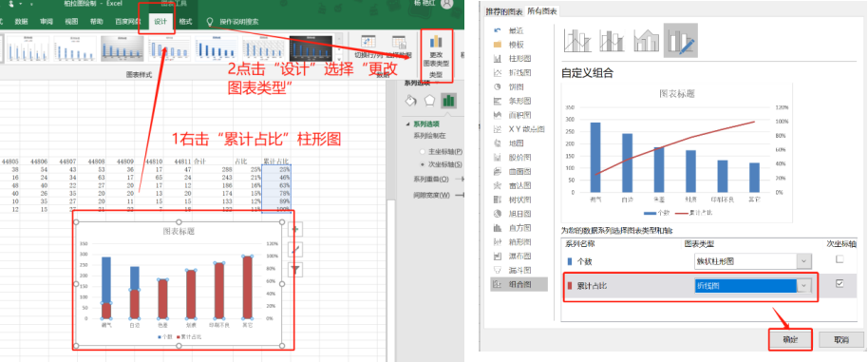Open the 设计 (Design) ribbon tab
868x362 pixels.
[160, 22]
